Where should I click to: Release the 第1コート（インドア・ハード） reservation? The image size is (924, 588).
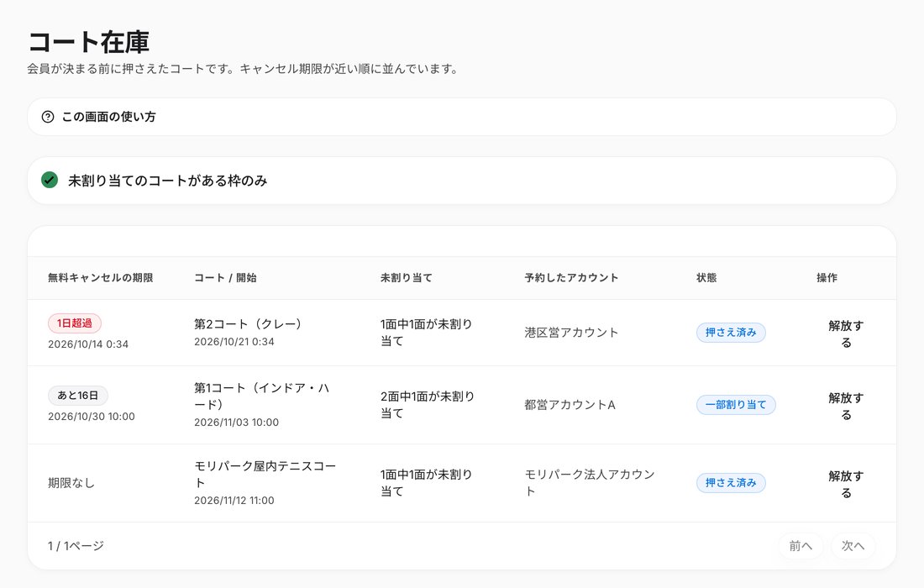846,406
